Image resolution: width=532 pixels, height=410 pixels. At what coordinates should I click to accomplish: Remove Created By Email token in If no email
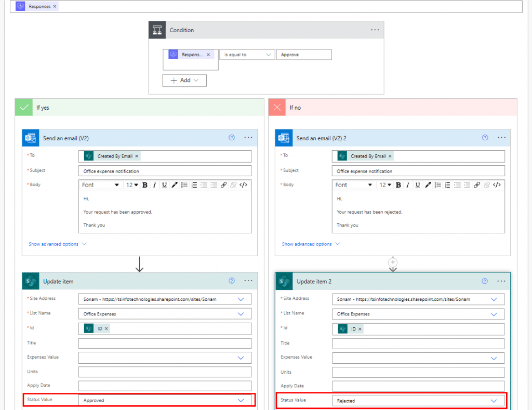pyautogui.click(x=390, y=156)
